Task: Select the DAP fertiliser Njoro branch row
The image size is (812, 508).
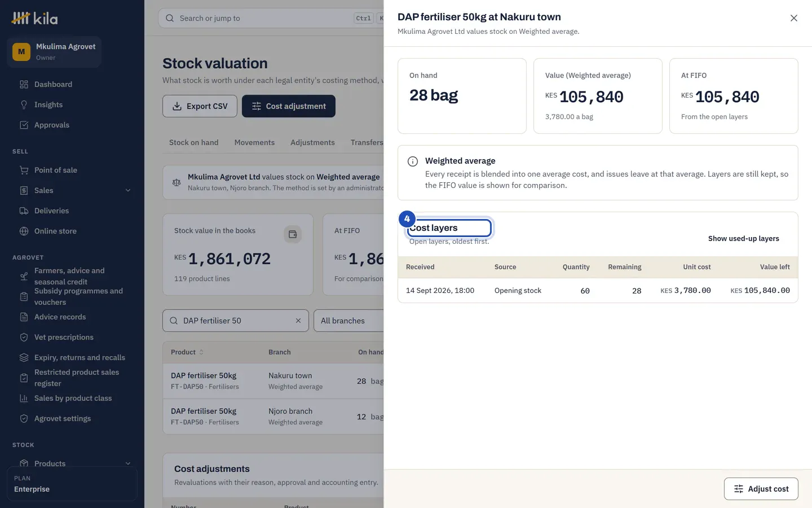Action: [x=273, y=417]
